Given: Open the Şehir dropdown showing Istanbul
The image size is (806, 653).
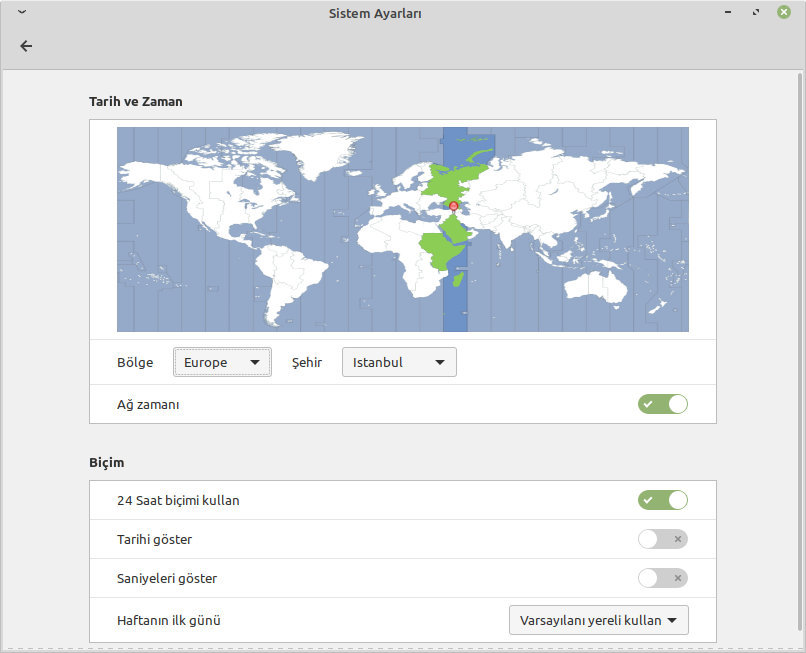Looking at the screenshot, I should 399,362.
